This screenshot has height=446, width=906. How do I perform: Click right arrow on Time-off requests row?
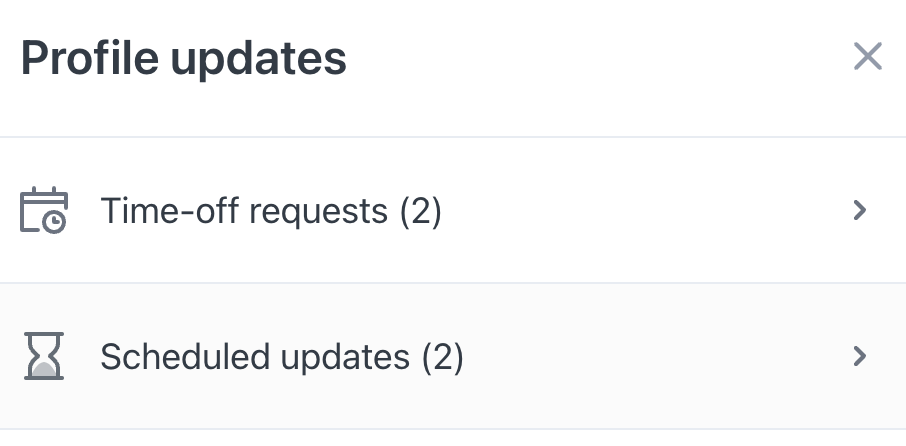[860, 210]
